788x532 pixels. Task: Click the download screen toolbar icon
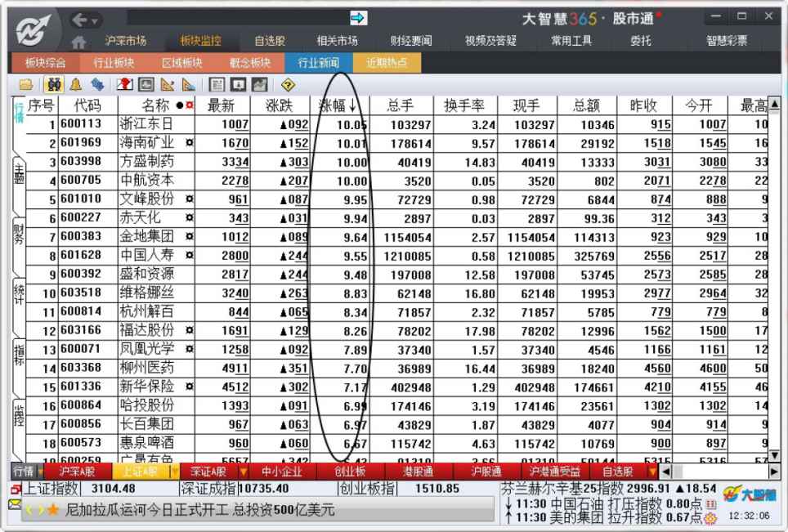click(x=238, y=84)
